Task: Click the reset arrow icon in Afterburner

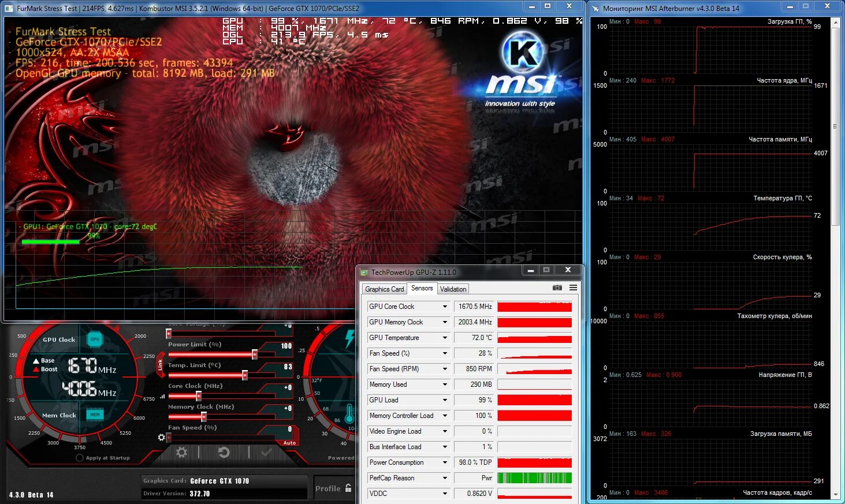Action: (x=224, y=453)
